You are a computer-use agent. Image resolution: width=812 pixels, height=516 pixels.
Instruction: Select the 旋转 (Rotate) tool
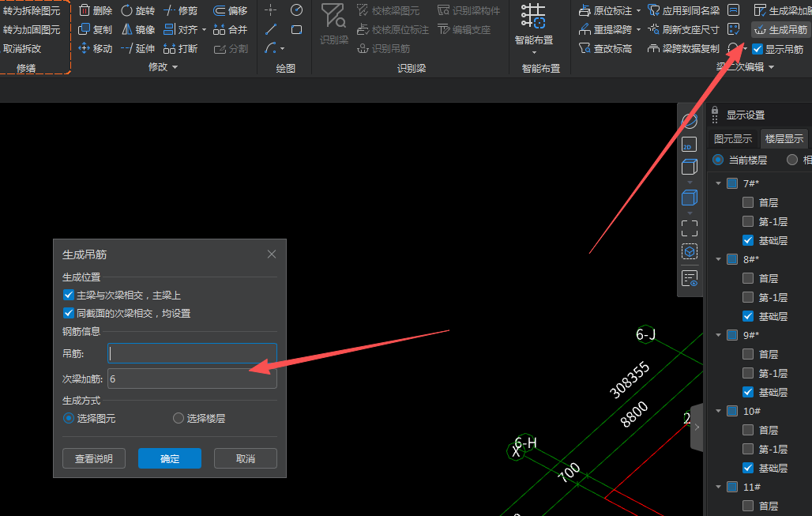point(137,10)
